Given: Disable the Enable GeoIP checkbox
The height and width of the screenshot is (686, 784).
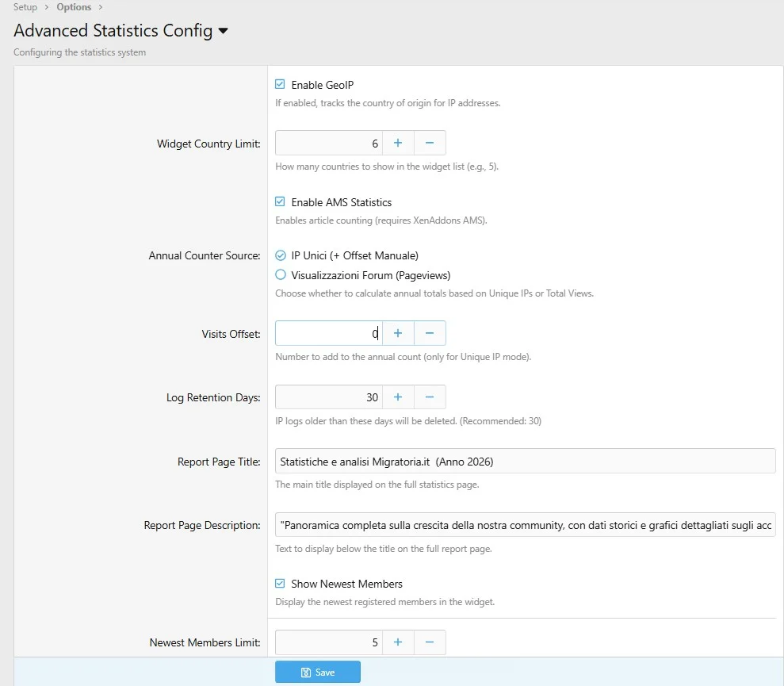Looking at the screenshot, I should point(280,85).
